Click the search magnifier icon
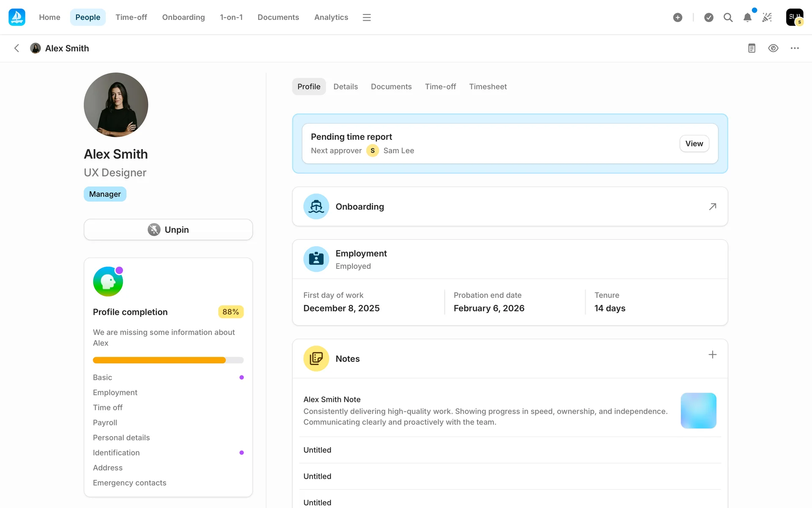812x508 pixels. 728,17
